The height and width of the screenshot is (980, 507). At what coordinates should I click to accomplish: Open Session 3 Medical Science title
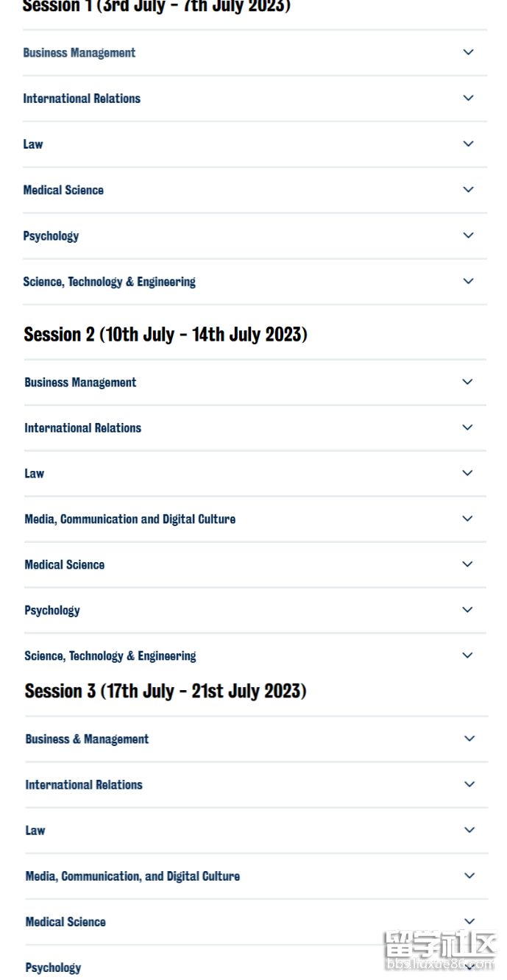coord(65,922)
